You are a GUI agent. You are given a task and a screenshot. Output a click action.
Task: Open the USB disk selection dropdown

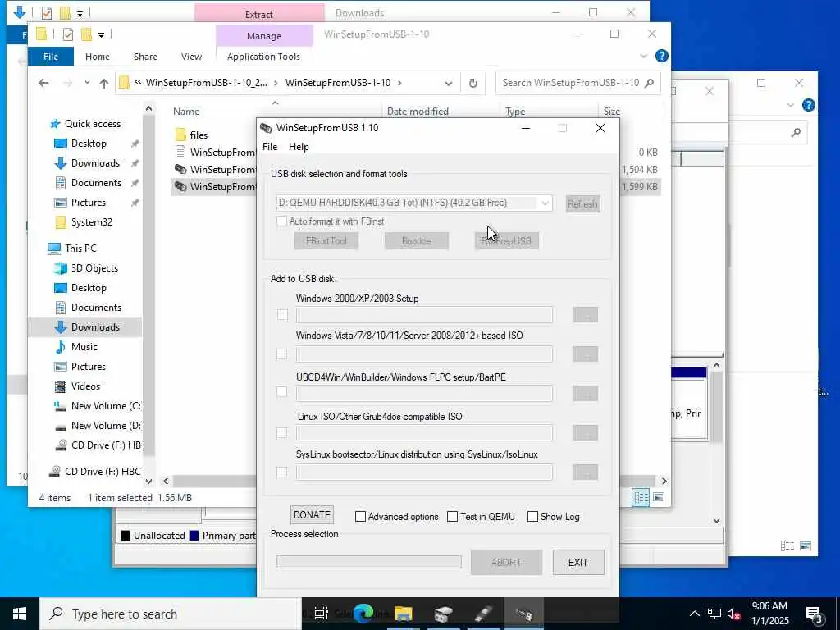coord(545,203)
